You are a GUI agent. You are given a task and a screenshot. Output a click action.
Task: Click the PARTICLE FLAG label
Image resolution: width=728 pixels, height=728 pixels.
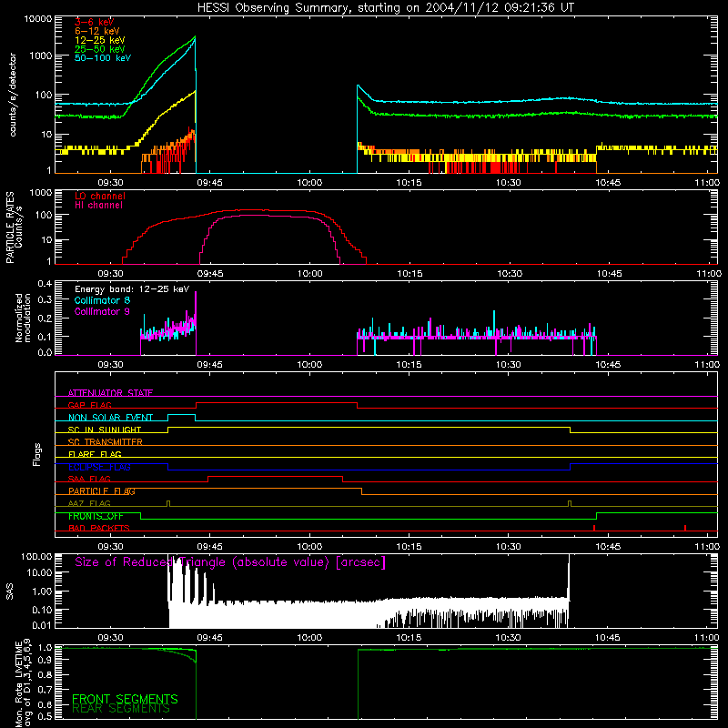pyautogui.click(x=102, y=491)
